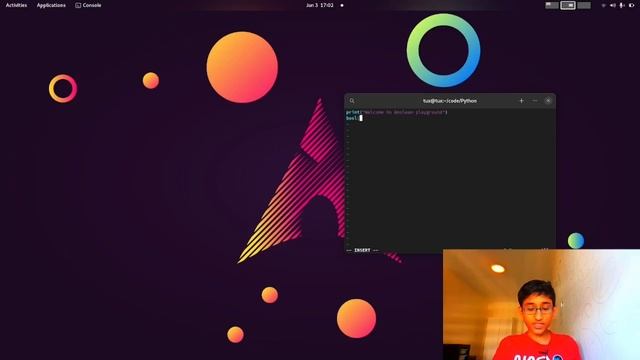Switch to the first workspace thumbnail

pos(552,5)
